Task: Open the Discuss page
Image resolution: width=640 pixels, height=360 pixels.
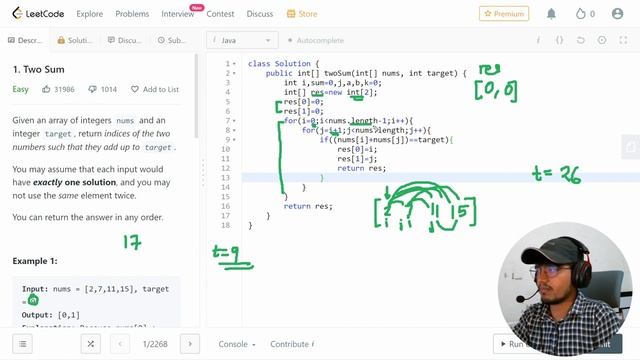Action: [260, 14]
